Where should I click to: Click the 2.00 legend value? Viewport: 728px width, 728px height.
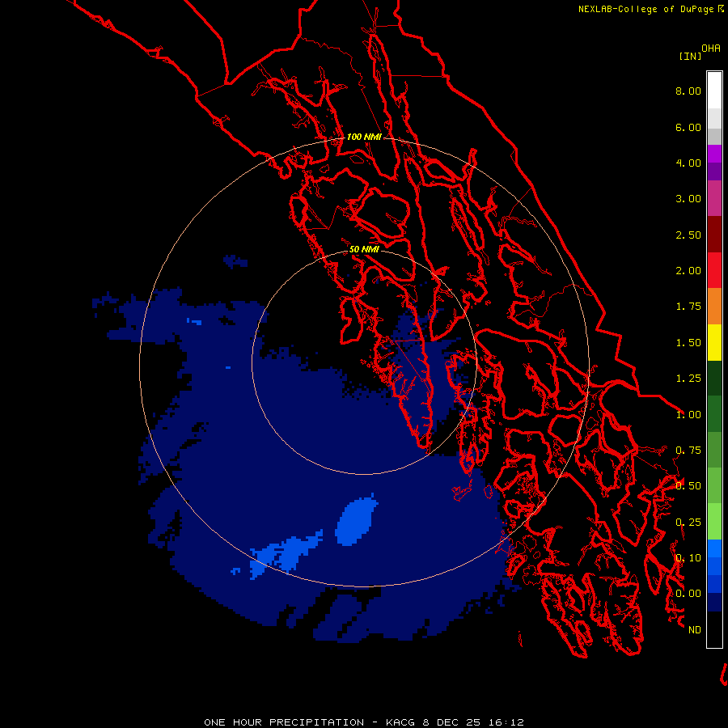(x=688, y=271)
